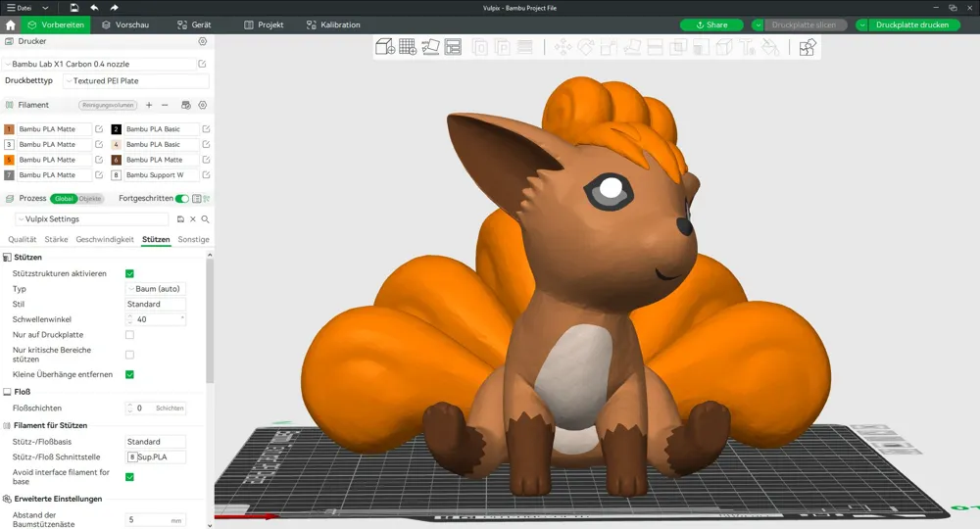
Task: Click filament 1 light brown color swatch
Action: (x=9, y=129)
